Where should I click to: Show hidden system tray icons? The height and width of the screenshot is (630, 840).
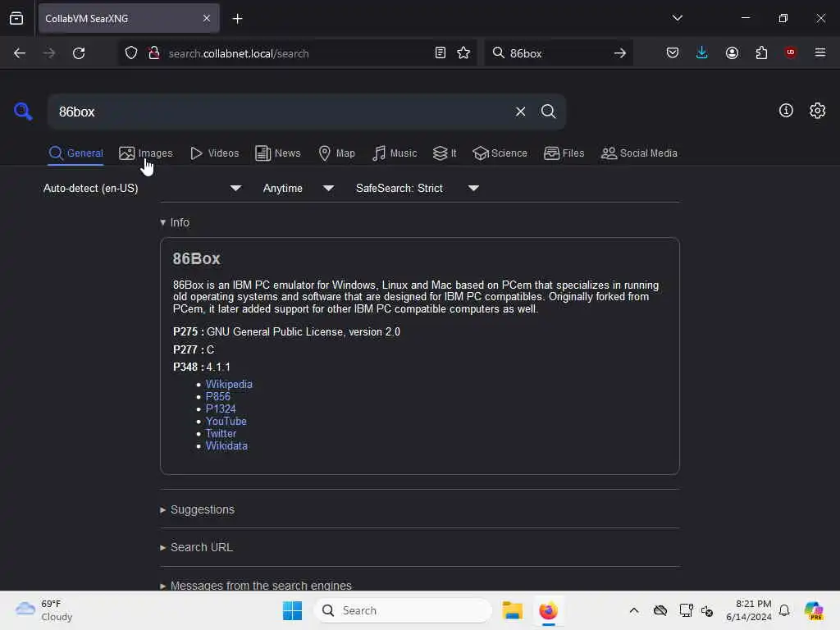(634, 610)
